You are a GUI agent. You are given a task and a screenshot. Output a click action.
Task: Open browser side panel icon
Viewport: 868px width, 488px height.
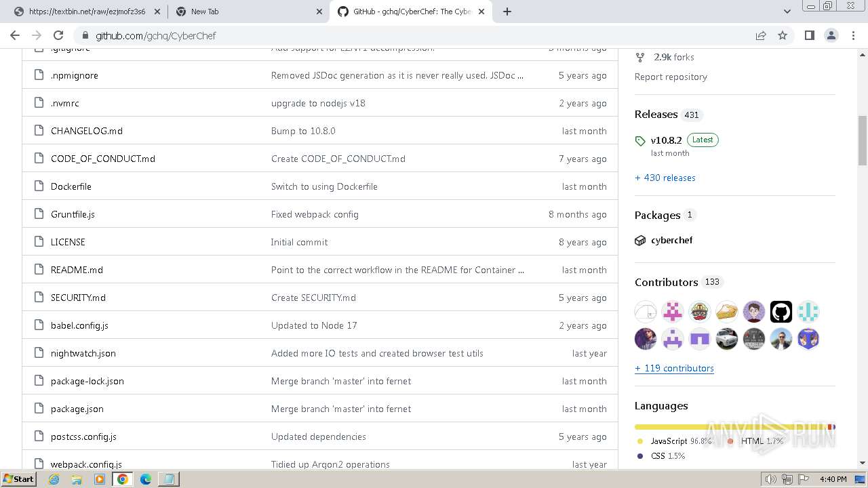[809, 35]
